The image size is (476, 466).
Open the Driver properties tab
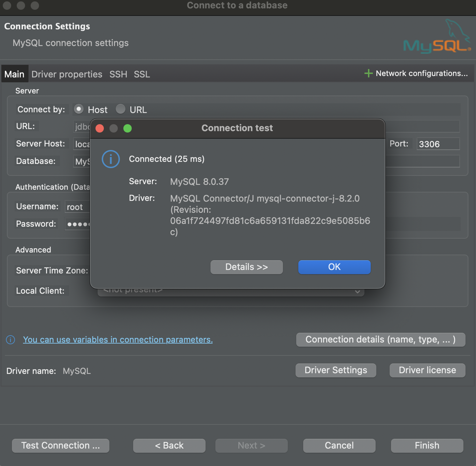67,74
